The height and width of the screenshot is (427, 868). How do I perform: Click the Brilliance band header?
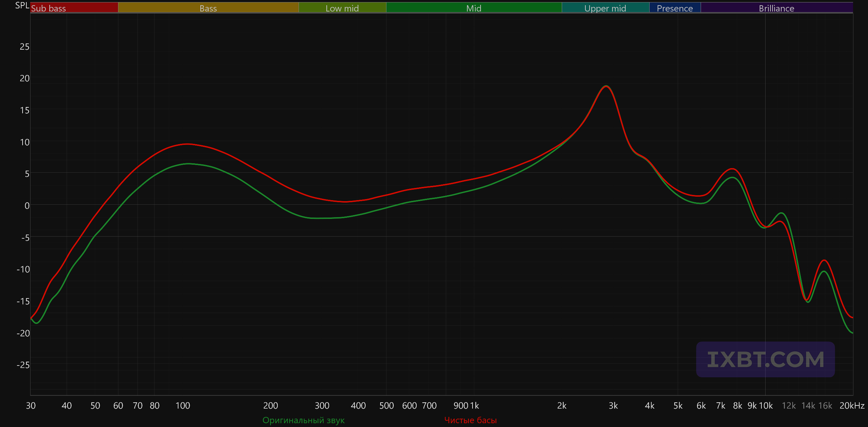776,8
